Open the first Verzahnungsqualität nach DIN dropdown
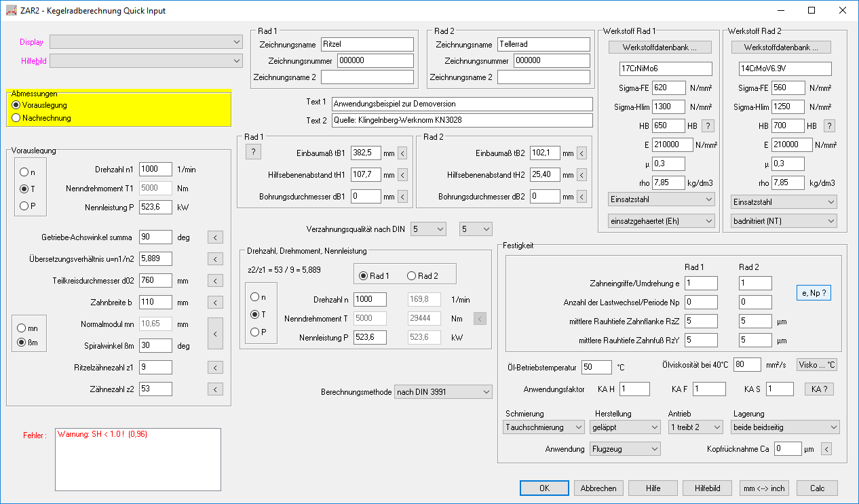 click(x=429, y=229)
